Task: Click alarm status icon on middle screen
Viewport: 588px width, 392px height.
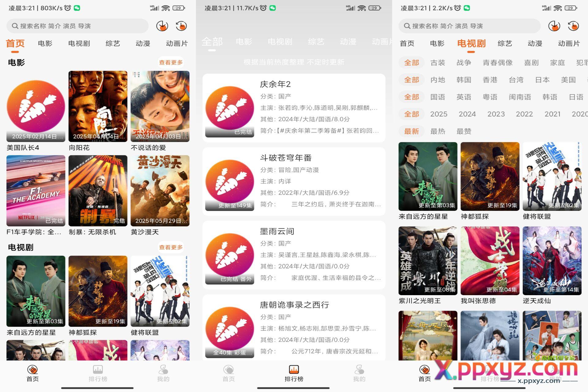Action: pos(263,8)
